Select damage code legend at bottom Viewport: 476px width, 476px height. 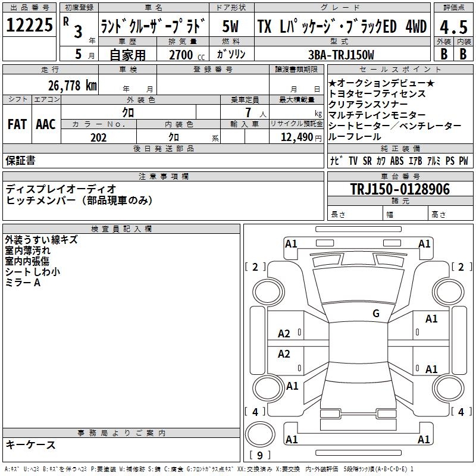(x=209, y=469)
